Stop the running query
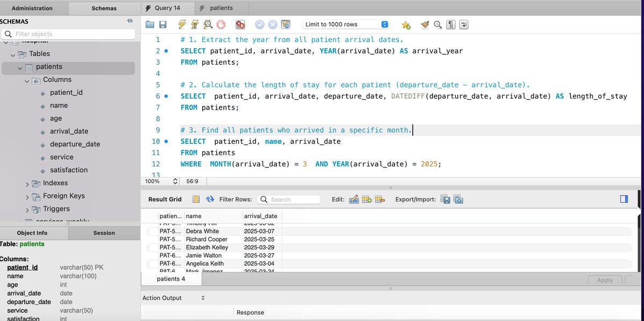This screenshot has width=644, height=321. coord(221,24)
